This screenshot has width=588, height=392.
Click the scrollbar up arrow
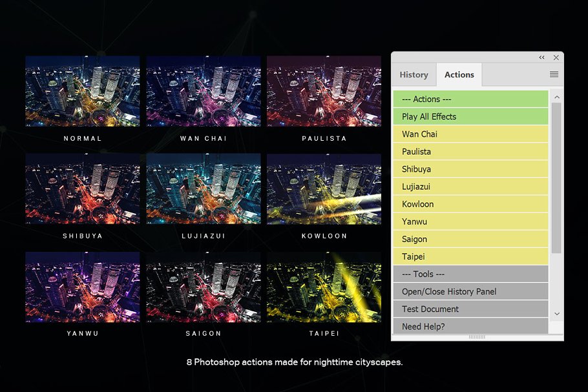[556, 97]
